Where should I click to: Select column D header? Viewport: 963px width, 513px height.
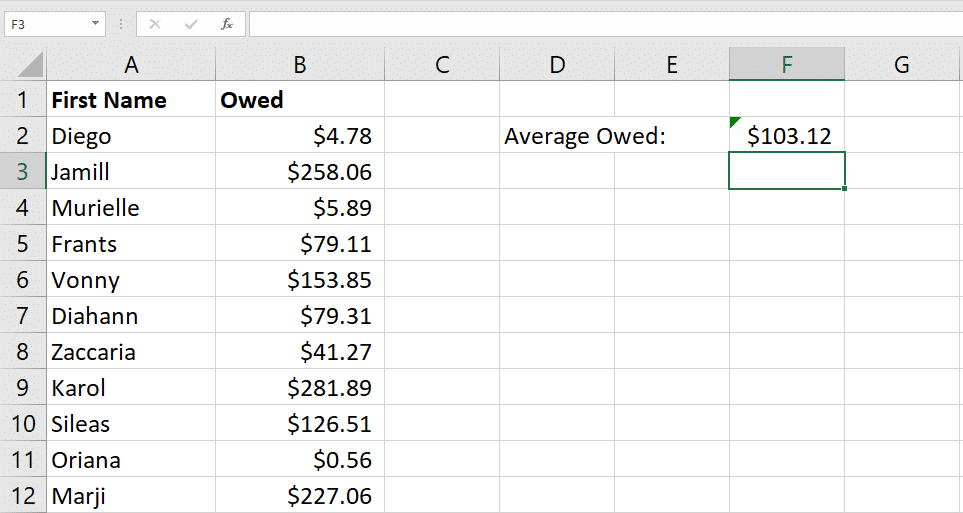(x=557, y=65)
